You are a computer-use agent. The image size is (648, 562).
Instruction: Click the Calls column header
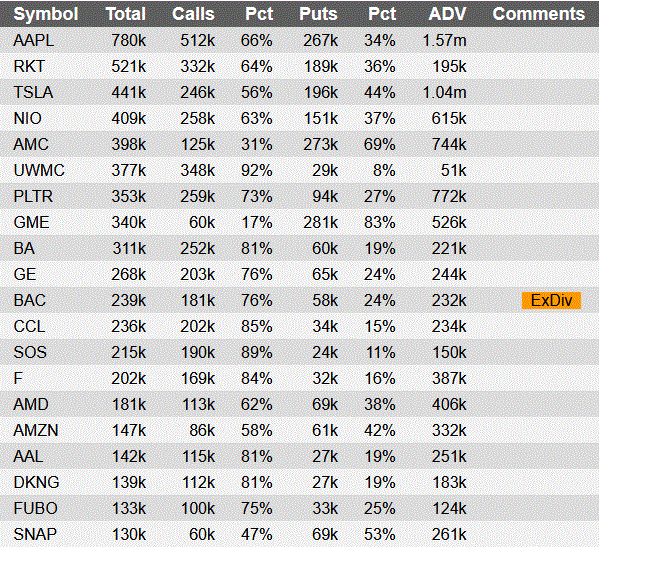[x=193, y=14]
